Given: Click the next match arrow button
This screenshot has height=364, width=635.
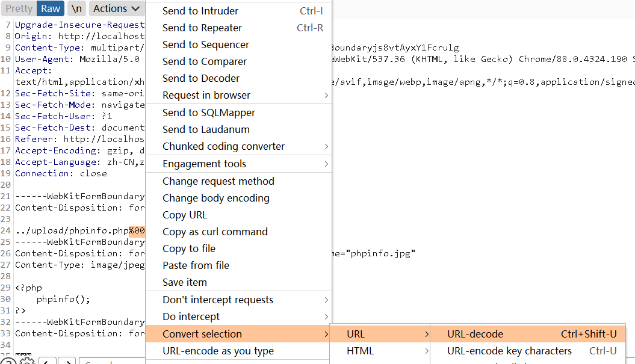Looking at the screenshot, I should coord(67,362).
